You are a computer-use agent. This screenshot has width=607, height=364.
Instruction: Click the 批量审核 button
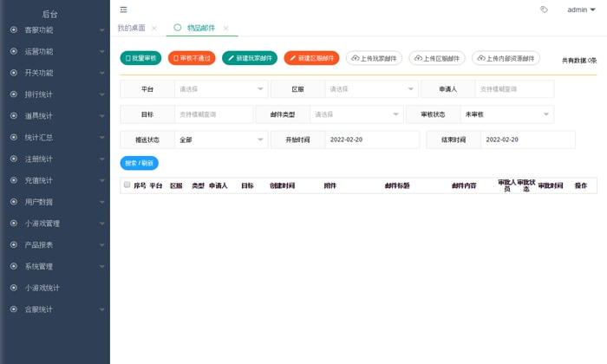[x=140, y=58]
